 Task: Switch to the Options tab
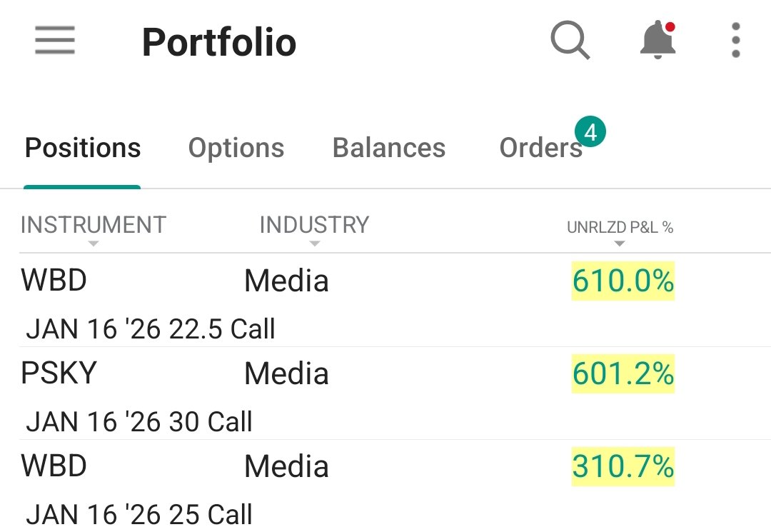[236, 148]
